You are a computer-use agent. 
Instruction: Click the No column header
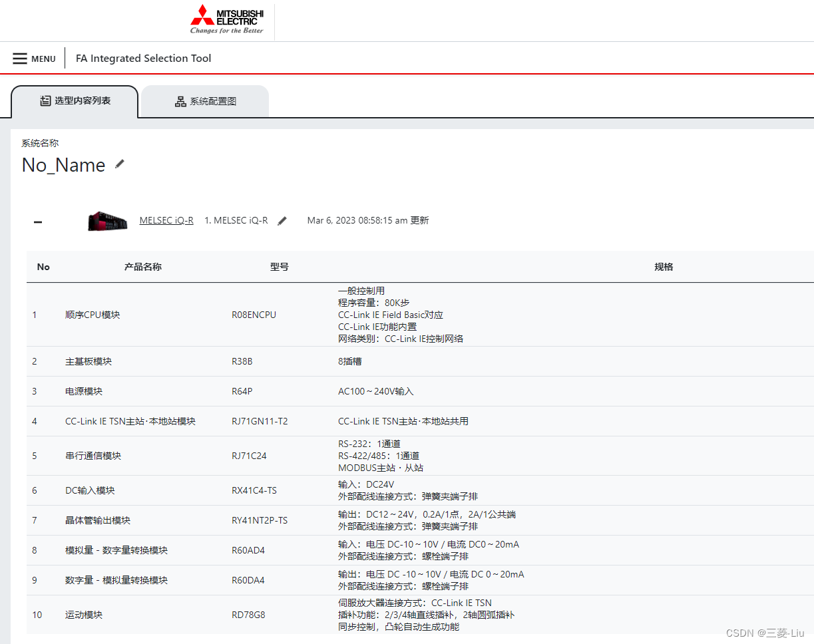point(43,267)
